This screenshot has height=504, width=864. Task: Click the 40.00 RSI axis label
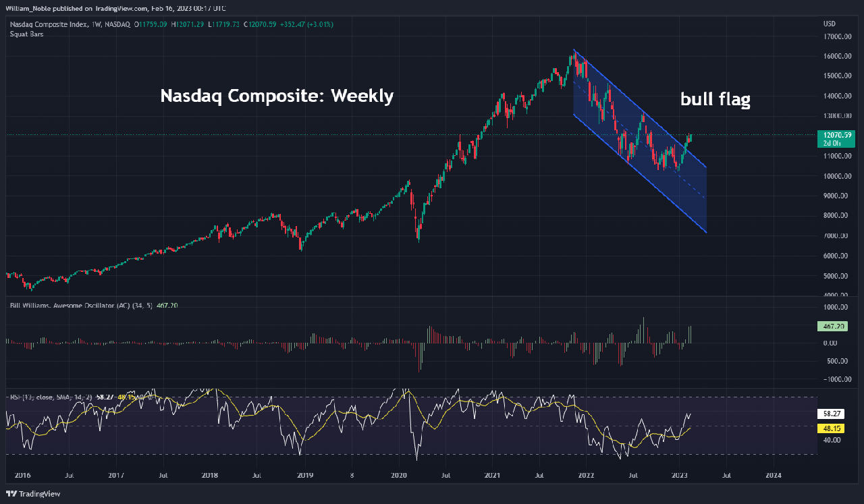pos(831,440)
